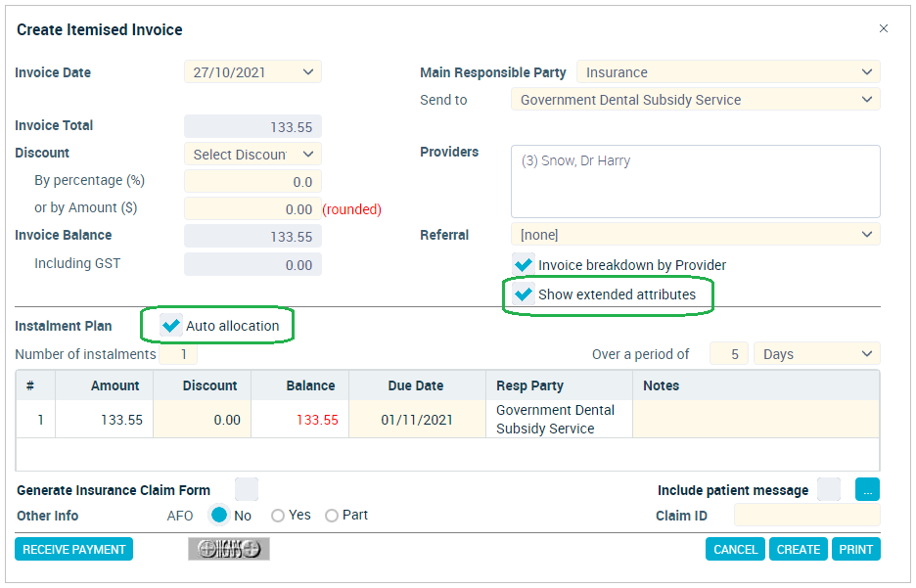Toggle Invoice breakdown by Provider checkbox
916x588 pixels.
tap(523, 264)
